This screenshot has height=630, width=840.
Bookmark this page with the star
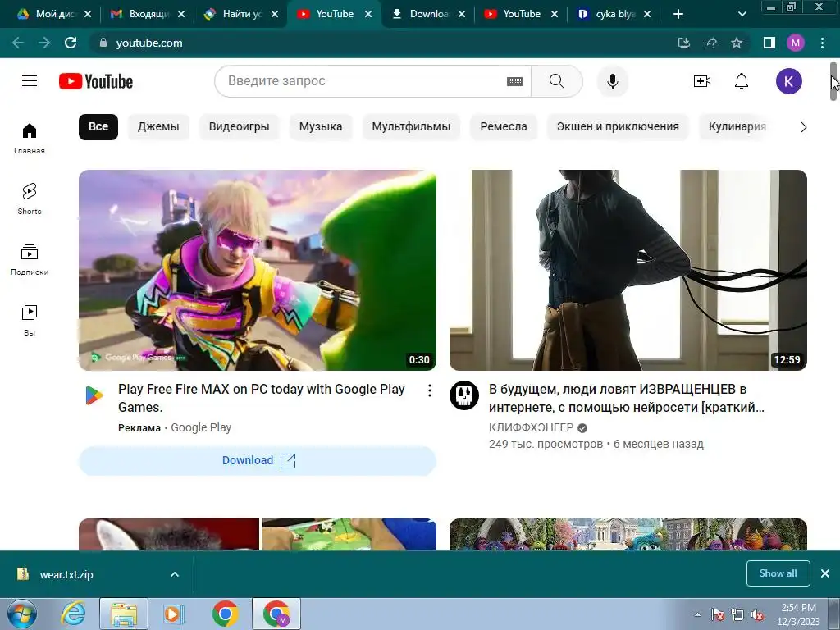tap(737, 43)
